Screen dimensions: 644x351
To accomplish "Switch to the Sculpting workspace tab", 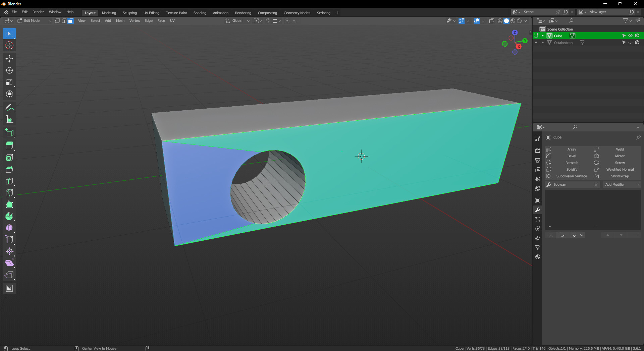I will coord(129,13).
